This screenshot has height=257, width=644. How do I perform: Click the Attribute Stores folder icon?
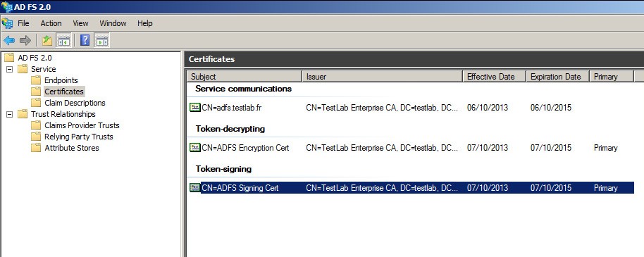pos(36,148)
